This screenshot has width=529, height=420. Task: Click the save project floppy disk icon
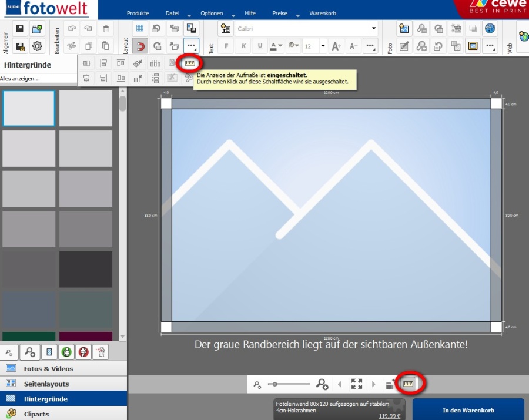(x=19, y=29)
